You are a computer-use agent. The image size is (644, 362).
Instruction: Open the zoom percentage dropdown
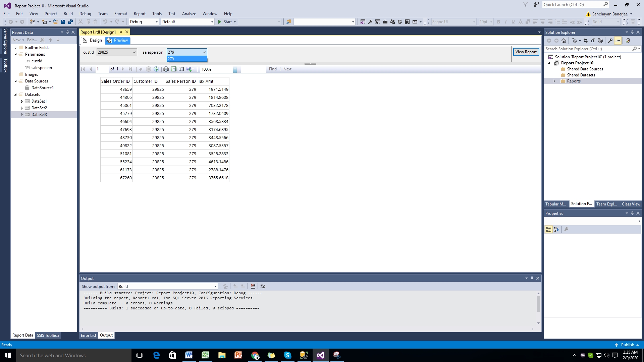tap(235, 69)
